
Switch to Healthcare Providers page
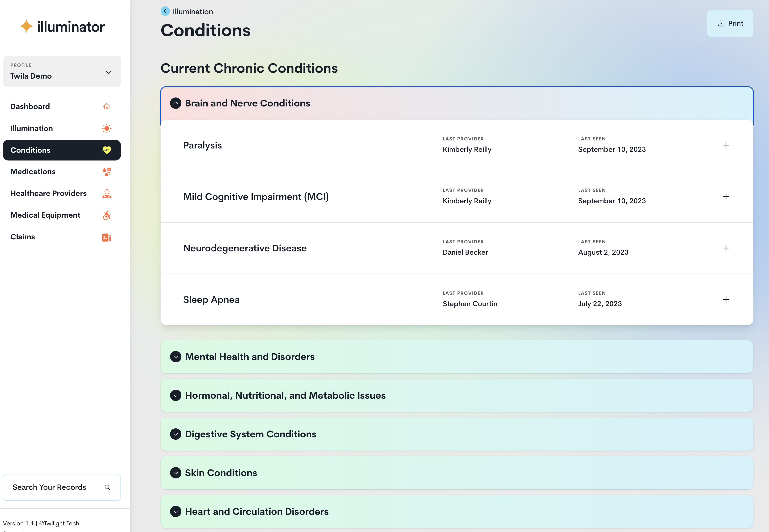pos(48,193)
